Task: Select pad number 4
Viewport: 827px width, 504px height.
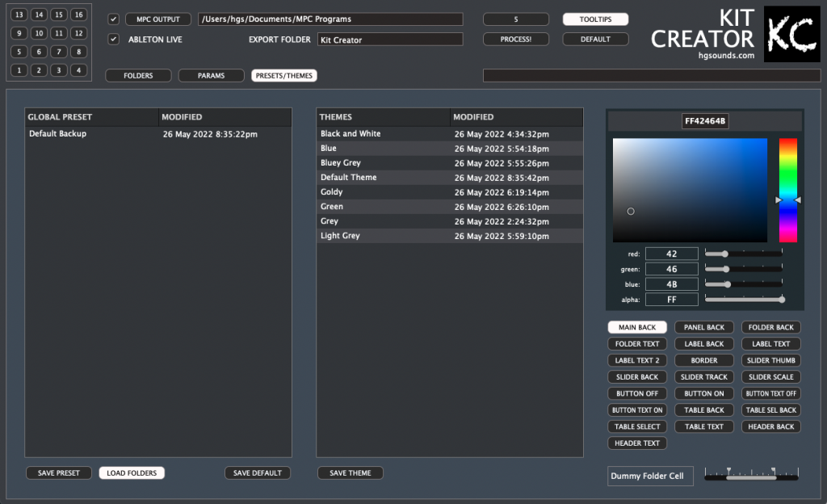Action: (78, 70)
